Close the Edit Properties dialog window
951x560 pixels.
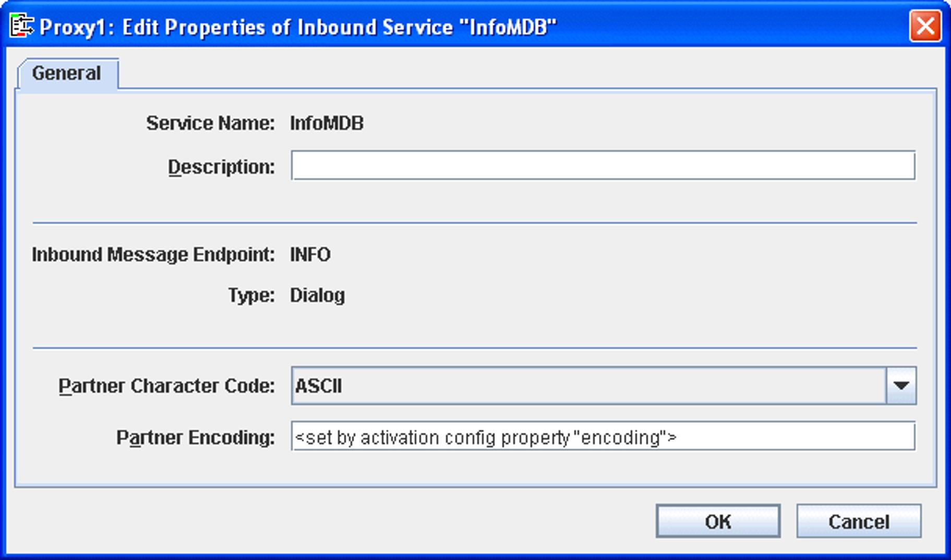click(925, 26)
